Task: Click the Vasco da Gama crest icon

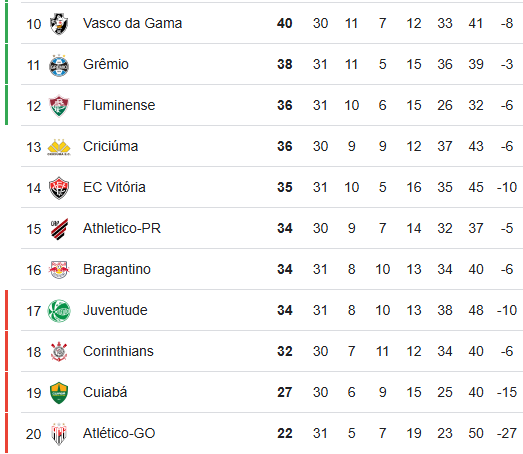Action: point(59,24)
